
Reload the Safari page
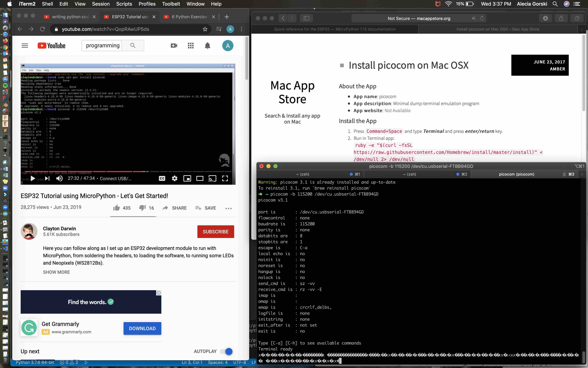(482, 18)
